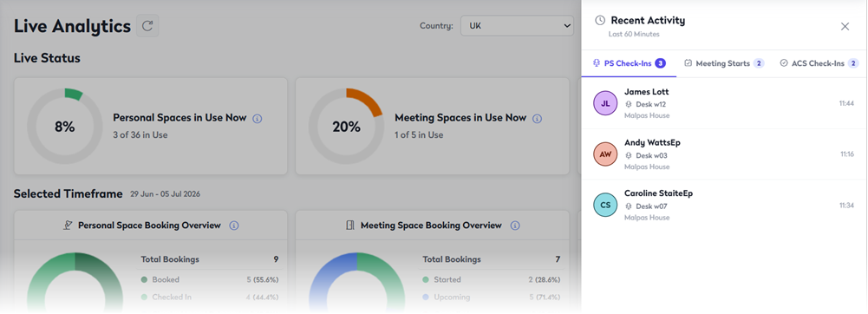Click the 'Last 60 Minutes' subtitle
Screen dimensions: 868x314
tap(634, 35)
